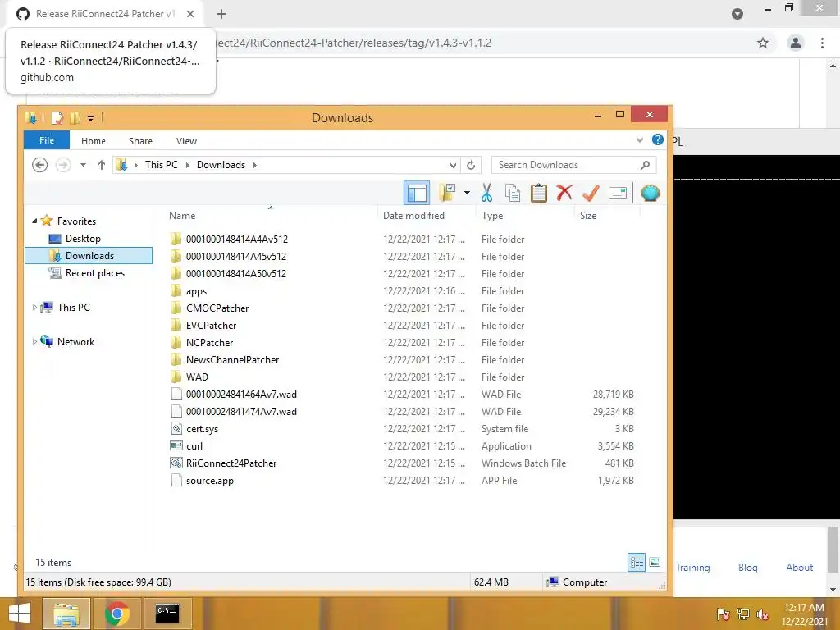Screen dimensions: 840x630
Task: Click the red X Delete icon
Action: tap(564, 193)
